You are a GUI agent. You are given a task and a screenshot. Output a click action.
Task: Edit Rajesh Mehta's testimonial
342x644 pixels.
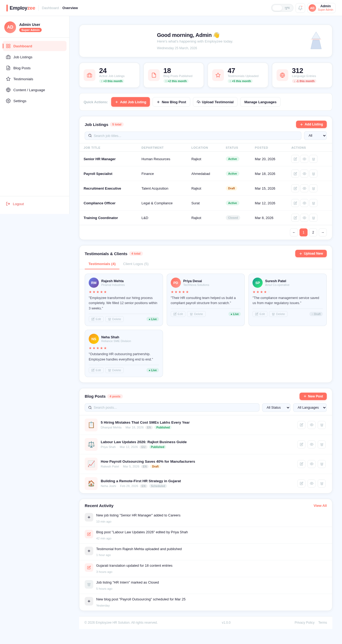[x=96, y=319]
